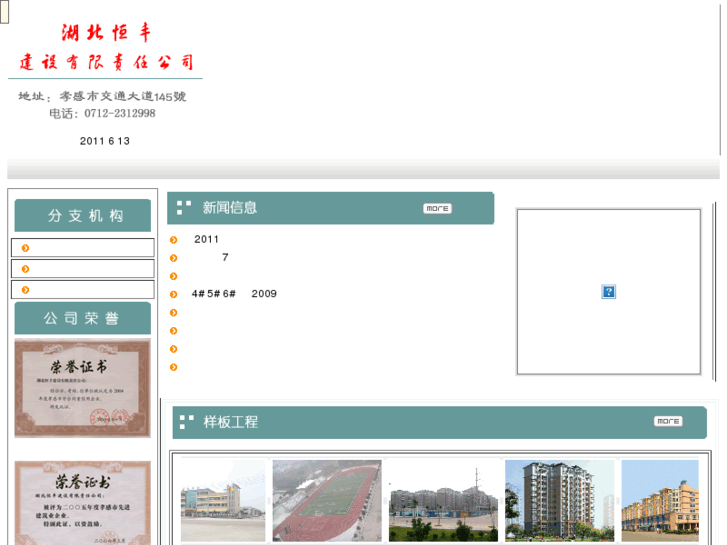Click the 新闻信息 section title

pos(230,207)
